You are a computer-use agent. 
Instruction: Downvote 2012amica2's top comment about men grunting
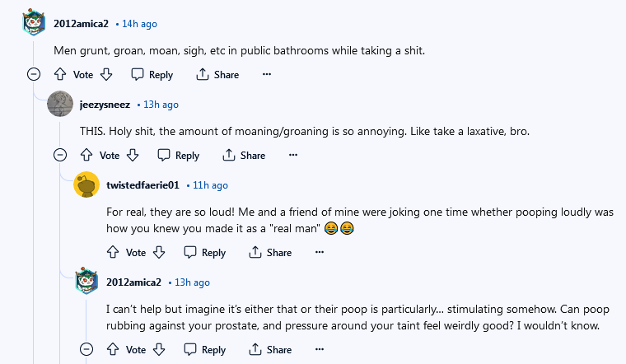[x=106, y=74]
